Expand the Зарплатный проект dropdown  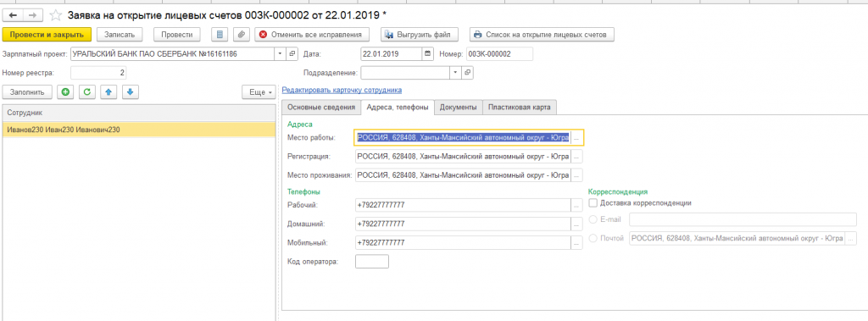coord(281,54)
